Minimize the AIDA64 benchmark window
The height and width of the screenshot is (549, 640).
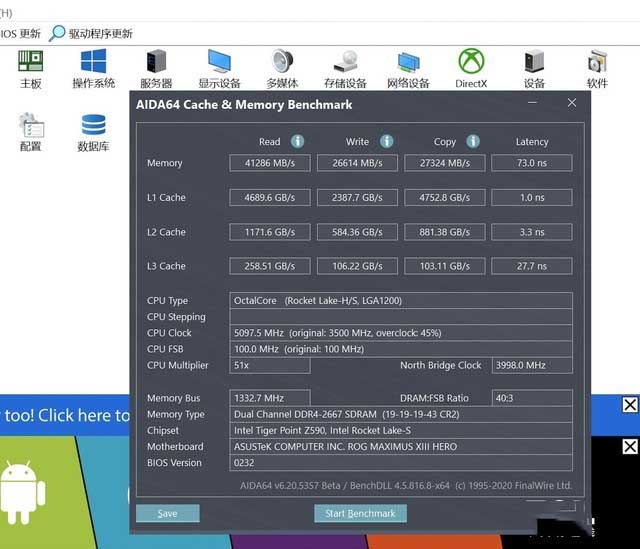[532, 102]
